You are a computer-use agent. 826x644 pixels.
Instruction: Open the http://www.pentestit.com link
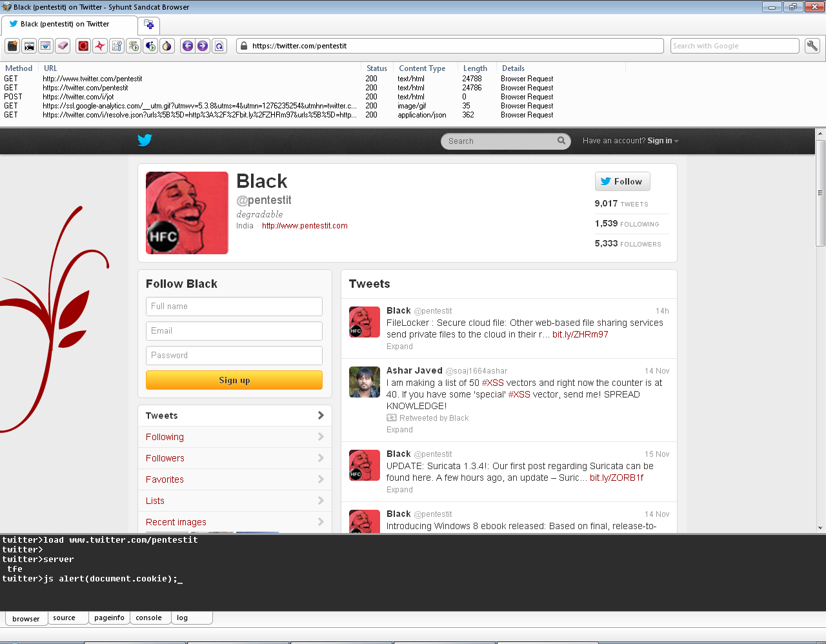(305, 226)
